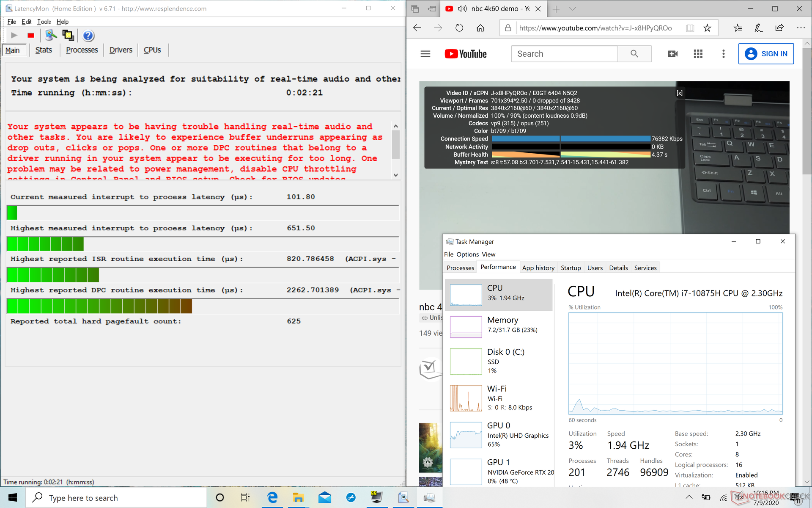Viewport: 812px width, 508px height.
Task: Close the stats for nerds overlay
Action: pyautogui.click(x=679, y=93)
